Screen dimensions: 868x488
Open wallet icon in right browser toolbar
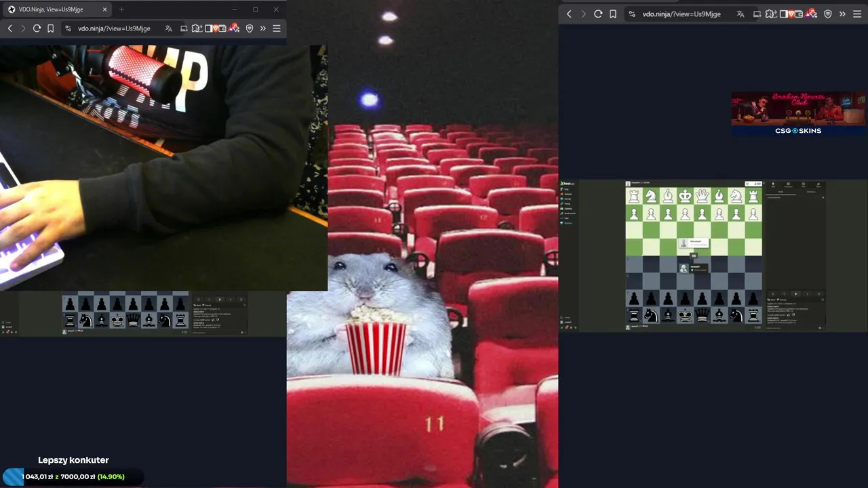[799, 14]
